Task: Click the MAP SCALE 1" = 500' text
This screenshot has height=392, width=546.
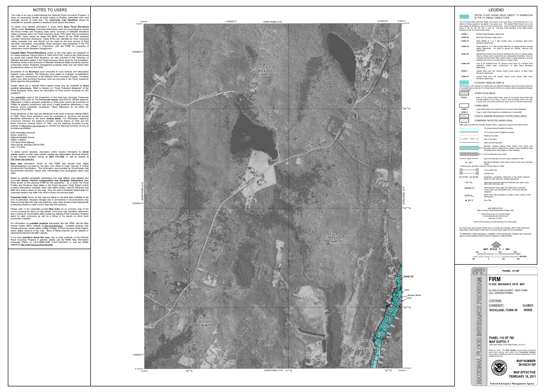Action: coord(496,249)
